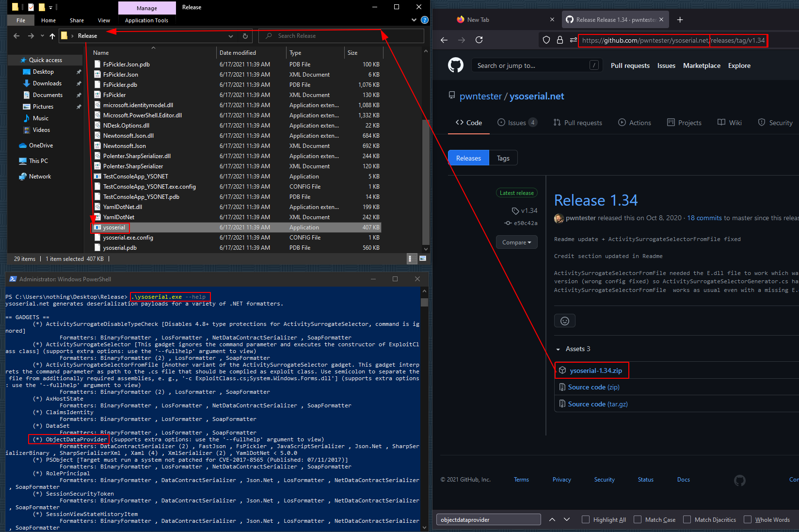Open Quick access toolbar properties icon
This screenshot has height=532, width=799.
31,7
